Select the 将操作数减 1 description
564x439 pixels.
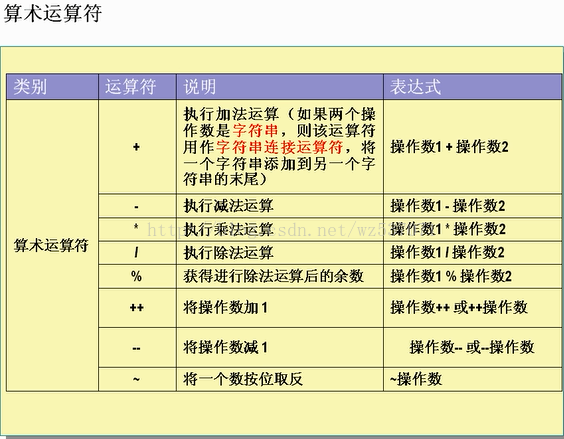(226, 348)
